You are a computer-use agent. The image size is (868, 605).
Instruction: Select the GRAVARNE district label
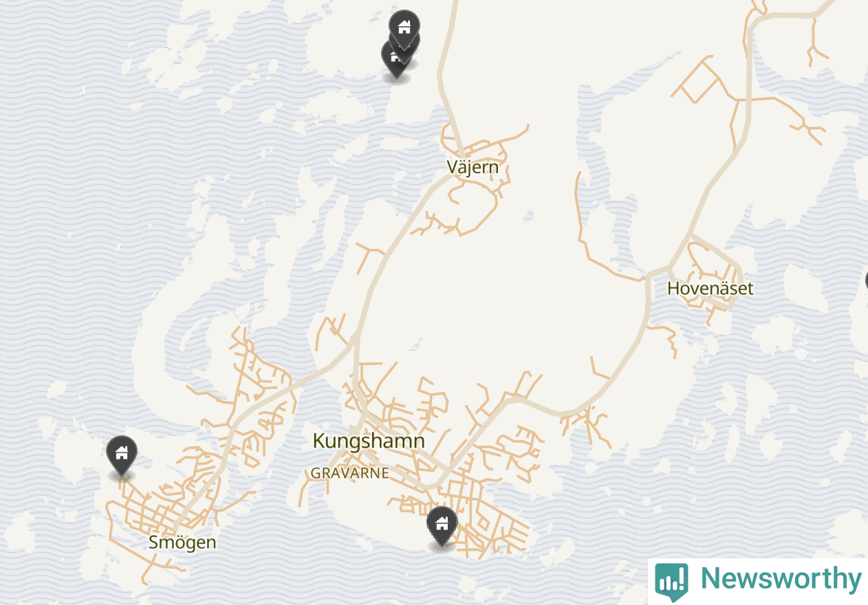349,473
